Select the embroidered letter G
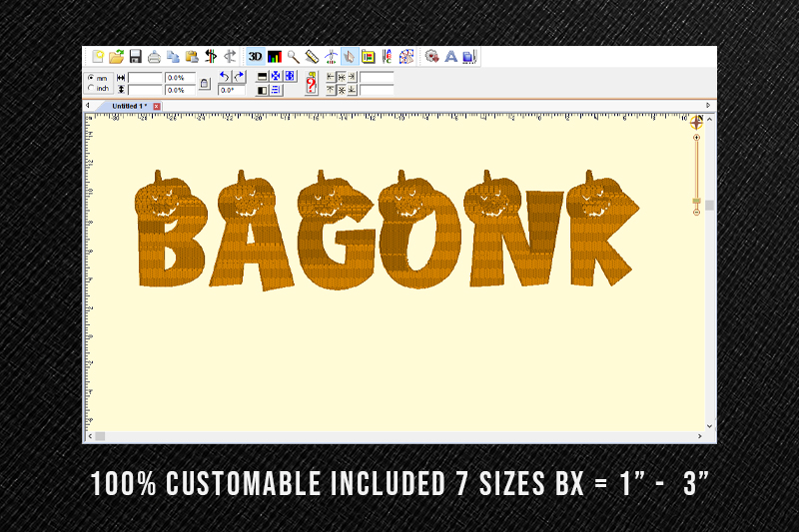This screenshot has height=532, width=799. [x=337, y=232]
